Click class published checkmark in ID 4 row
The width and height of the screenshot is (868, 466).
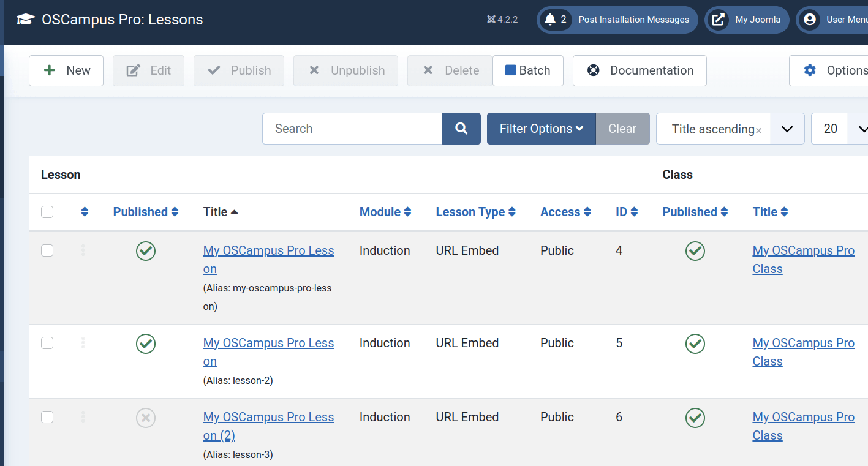695,250
